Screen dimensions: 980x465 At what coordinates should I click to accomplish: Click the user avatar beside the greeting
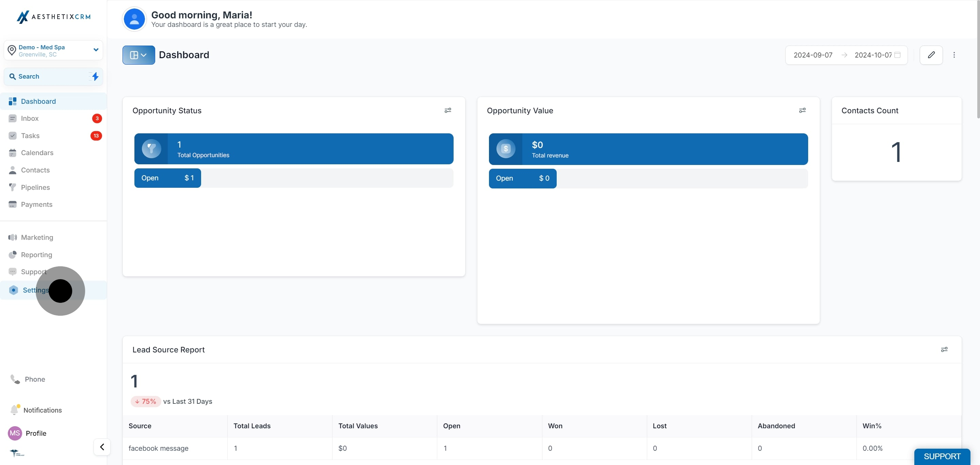[x=134, y=19]
